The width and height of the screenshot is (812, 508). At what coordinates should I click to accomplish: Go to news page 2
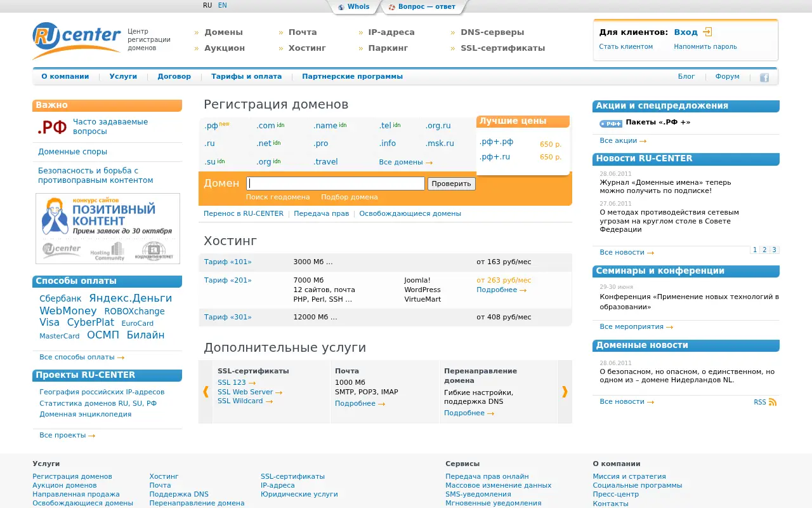pos(764,250)
